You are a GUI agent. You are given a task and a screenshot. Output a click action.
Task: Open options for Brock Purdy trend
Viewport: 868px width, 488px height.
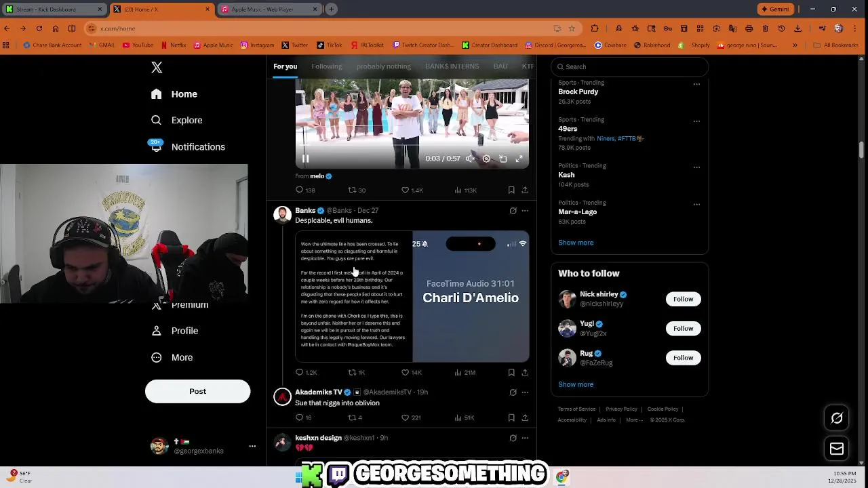[x=696, y=84]
